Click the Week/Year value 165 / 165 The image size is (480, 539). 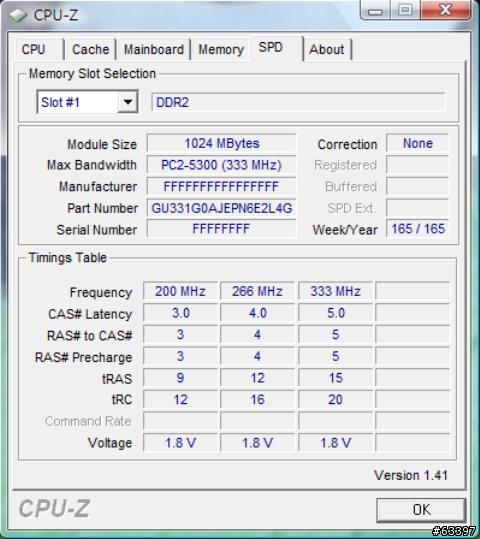pyautogui.click(x=417, y=229)
